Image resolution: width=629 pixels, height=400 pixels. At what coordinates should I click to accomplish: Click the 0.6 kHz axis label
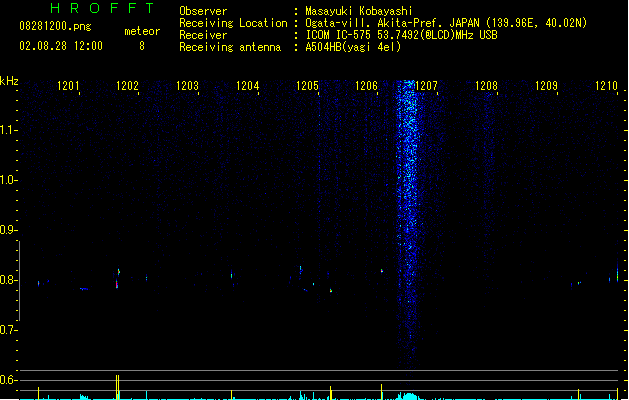(x=8, y=380)
